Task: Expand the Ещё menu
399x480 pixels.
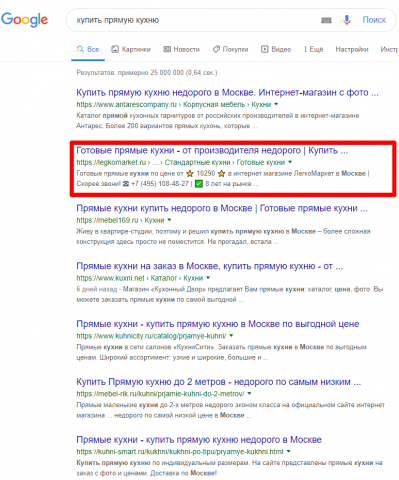Action: (313, 49)
